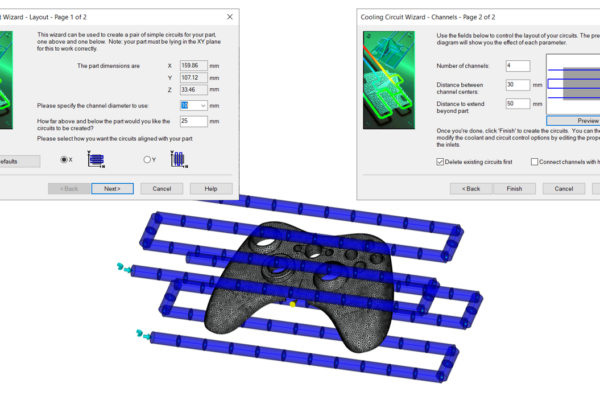Toggle Delete existing circuits first checkbox
This screenshot has height=400, width=600.
click(440, 162)
